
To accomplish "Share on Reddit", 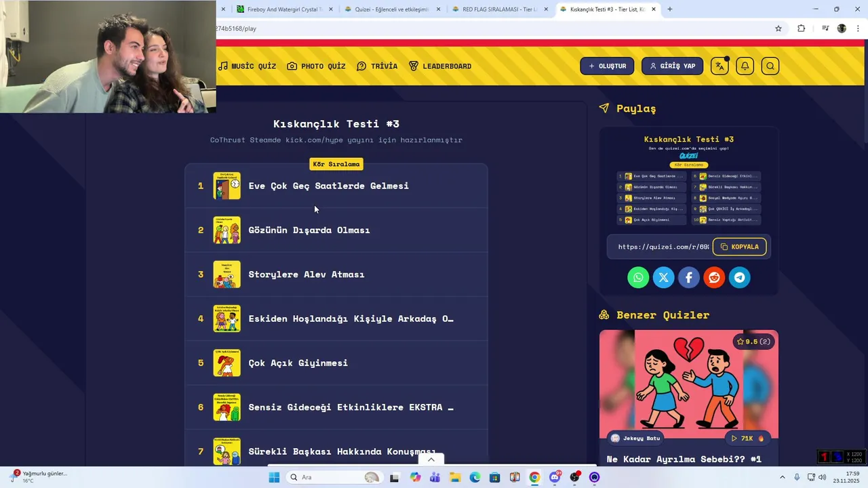I will pos(714,277).
